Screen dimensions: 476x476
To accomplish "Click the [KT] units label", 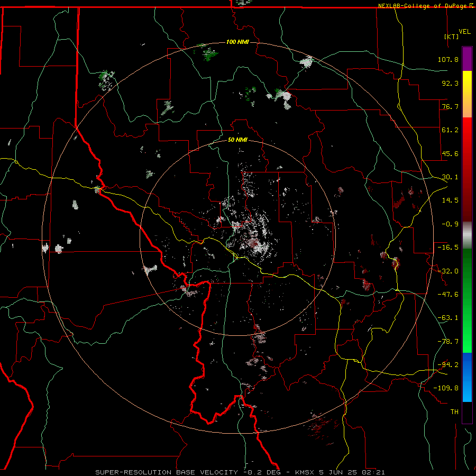I will pyautogui.click(x=452, y=36).
